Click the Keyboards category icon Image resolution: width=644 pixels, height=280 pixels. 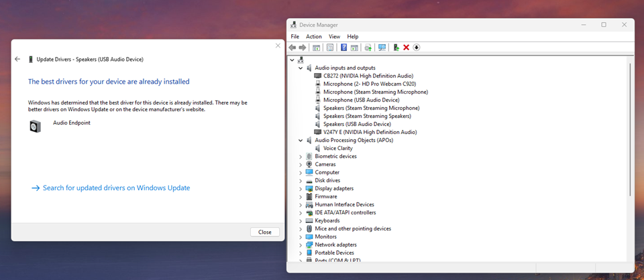pos(309,220)
